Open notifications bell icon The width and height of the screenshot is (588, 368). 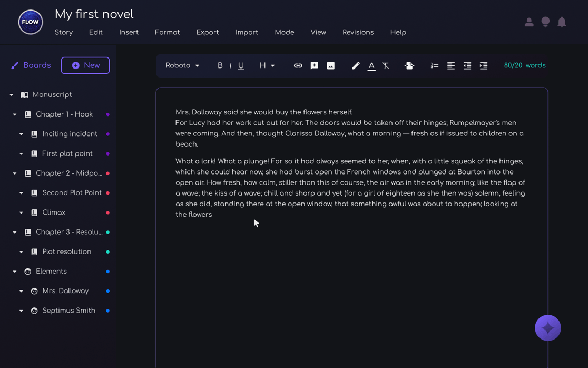(x=562, y=22)
